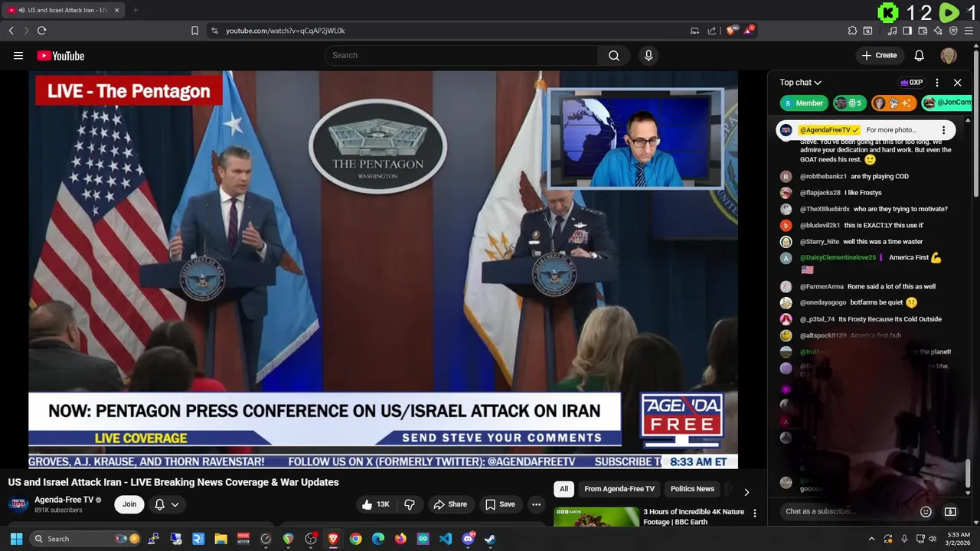
Task: Open more actions ellipsis below video
Action: [x=536, y=504]
